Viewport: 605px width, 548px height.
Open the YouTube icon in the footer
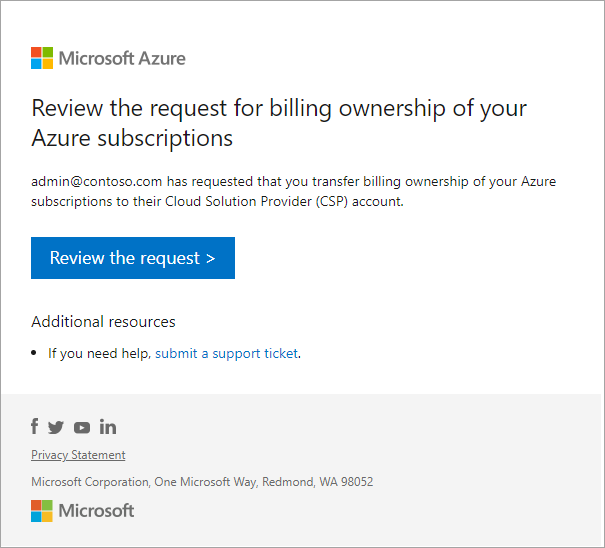(82, 428)
